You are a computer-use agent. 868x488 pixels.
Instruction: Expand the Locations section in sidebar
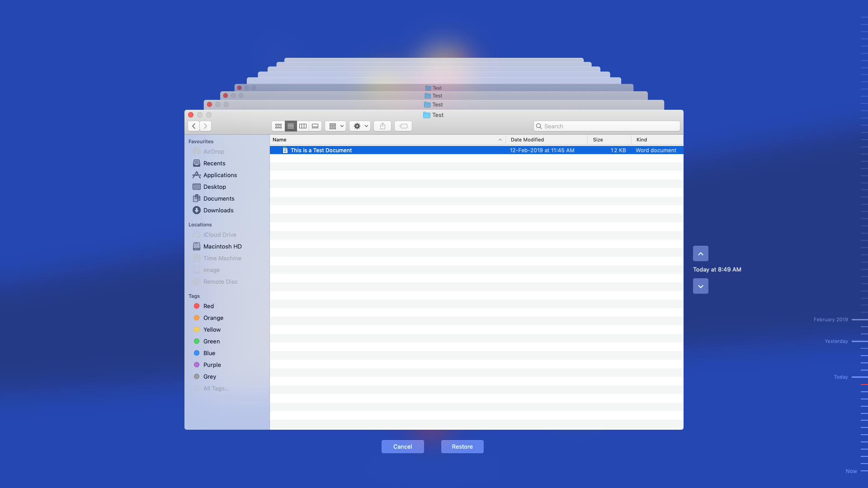200,225
